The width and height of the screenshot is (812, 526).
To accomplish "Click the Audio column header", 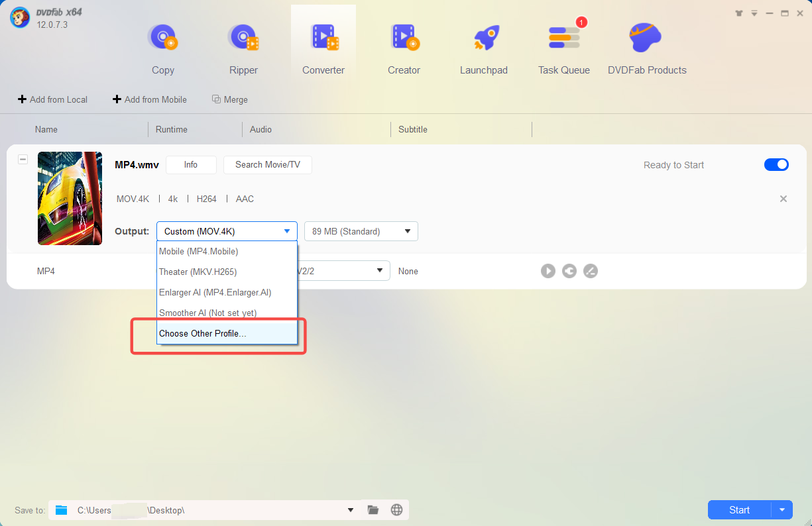I will [261, 129].
